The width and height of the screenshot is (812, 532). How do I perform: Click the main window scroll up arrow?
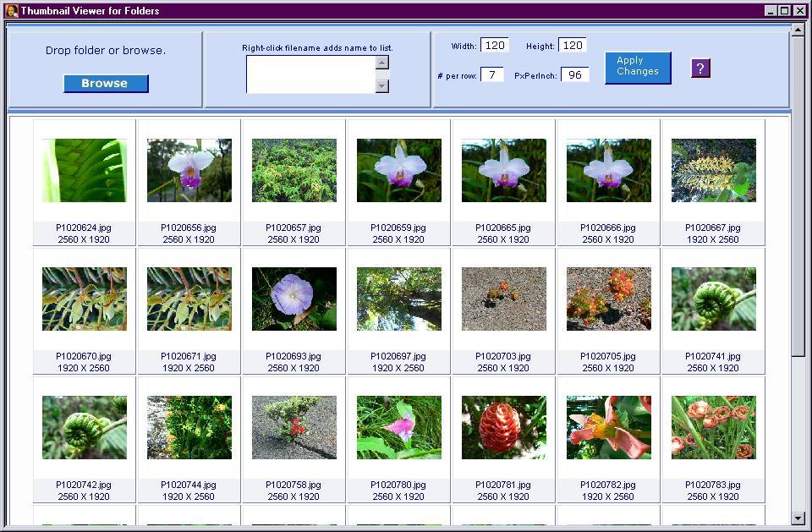pyautogui.click(x=798, y=30)
